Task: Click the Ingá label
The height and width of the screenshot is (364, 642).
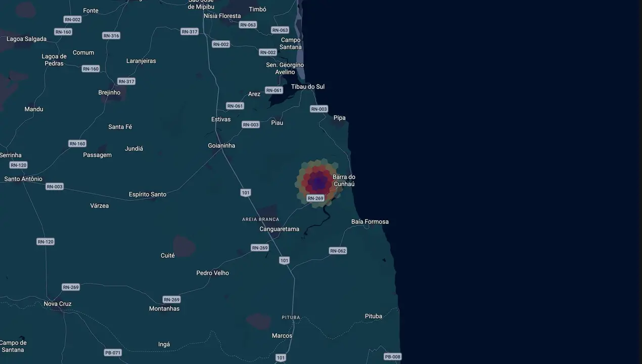Action: coord(164,344)
